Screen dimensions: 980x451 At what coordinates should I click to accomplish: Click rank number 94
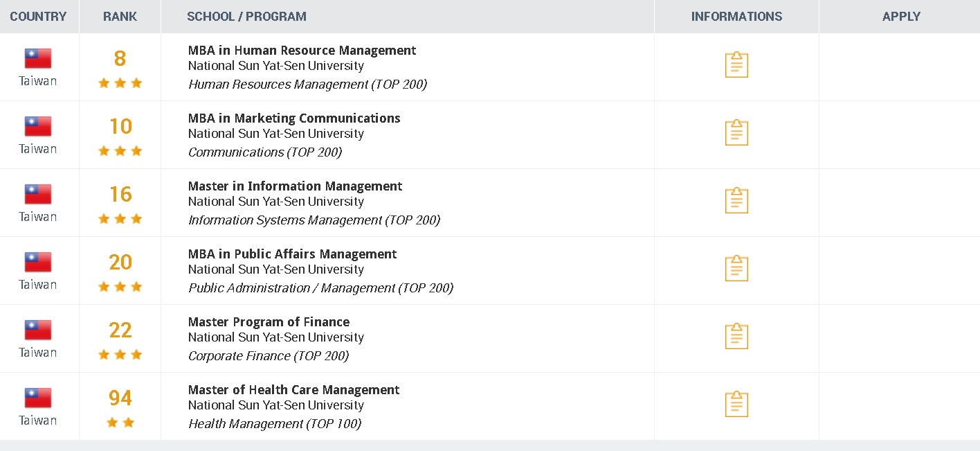click(120, 398)
